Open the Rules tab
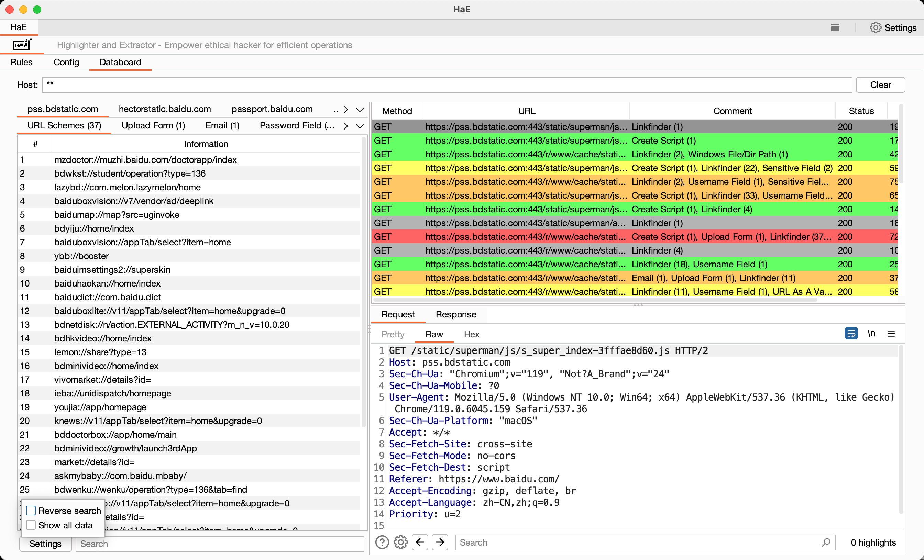 point(21,62)
